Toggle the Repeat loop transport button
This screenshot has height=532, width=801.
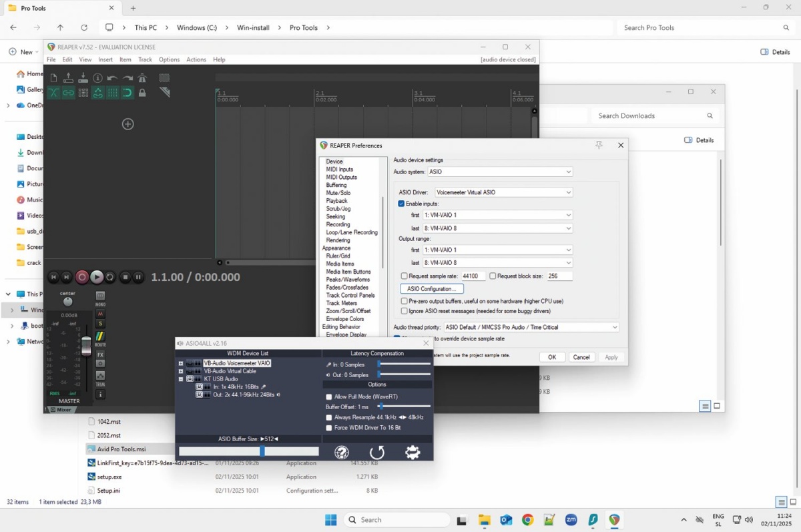coord(110,277)
